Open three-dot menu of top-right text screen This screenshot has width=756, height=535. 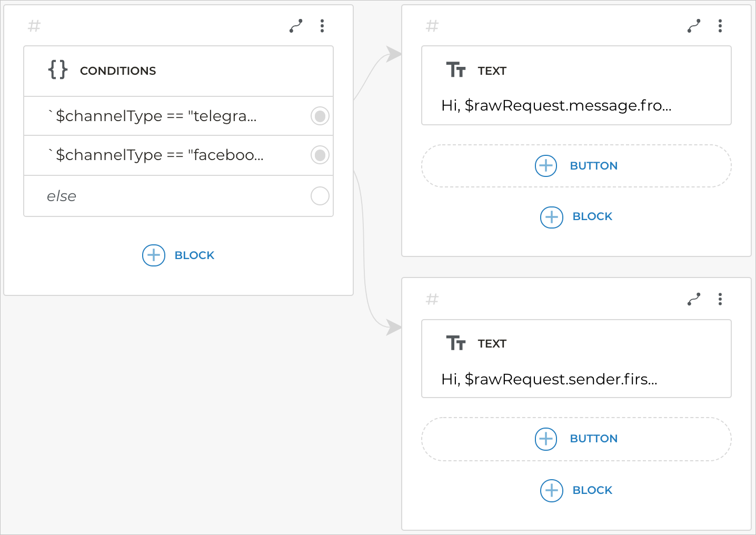point(720,26)
